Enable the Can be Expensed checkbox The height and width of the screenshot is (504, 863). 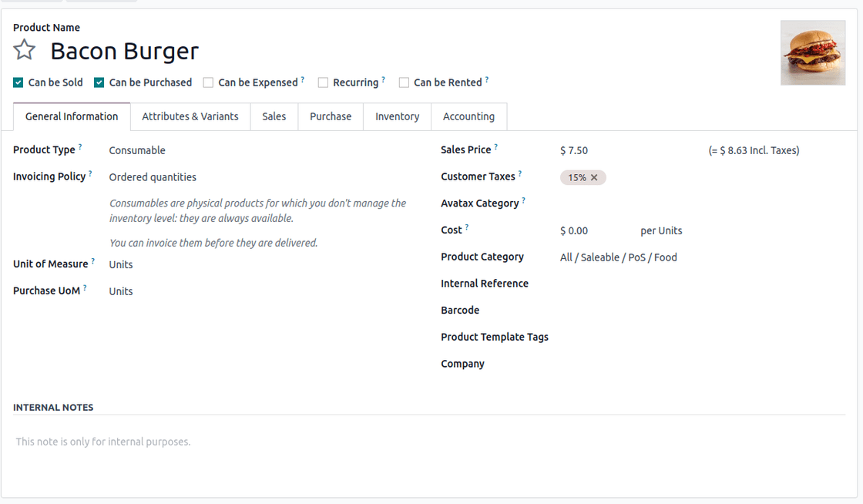(x=208, y=82)
